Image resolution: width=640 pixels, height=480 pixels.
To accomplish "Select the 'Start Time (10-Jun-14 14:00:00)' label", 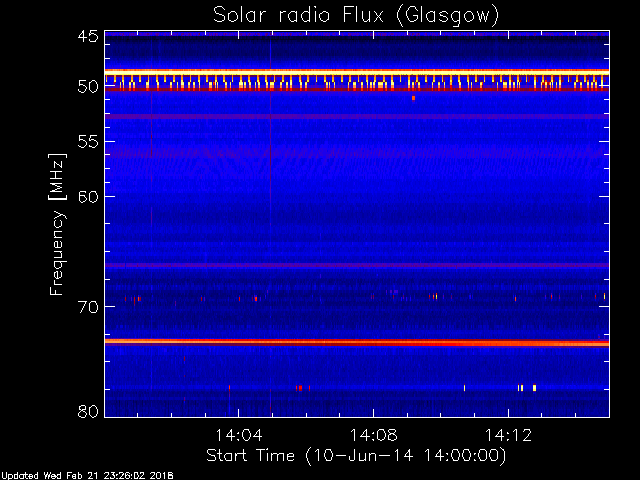I will click(356, 456).
